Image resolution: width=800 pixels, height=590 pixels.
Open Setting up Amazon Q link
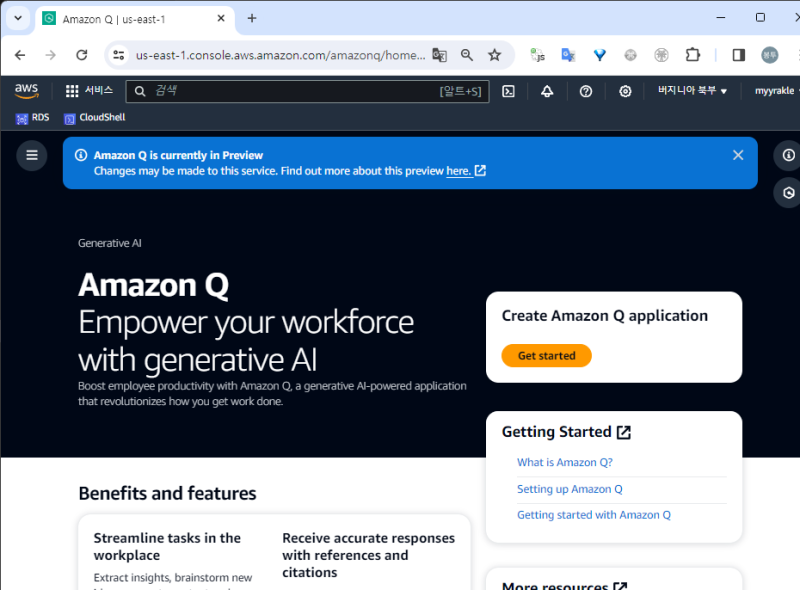tap(569, 489)
